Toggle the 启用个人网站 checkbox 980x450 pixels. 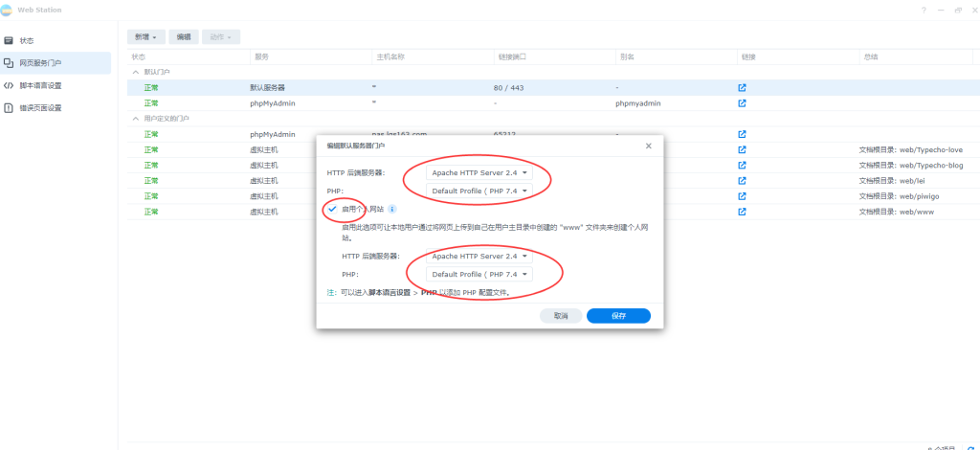332,209
